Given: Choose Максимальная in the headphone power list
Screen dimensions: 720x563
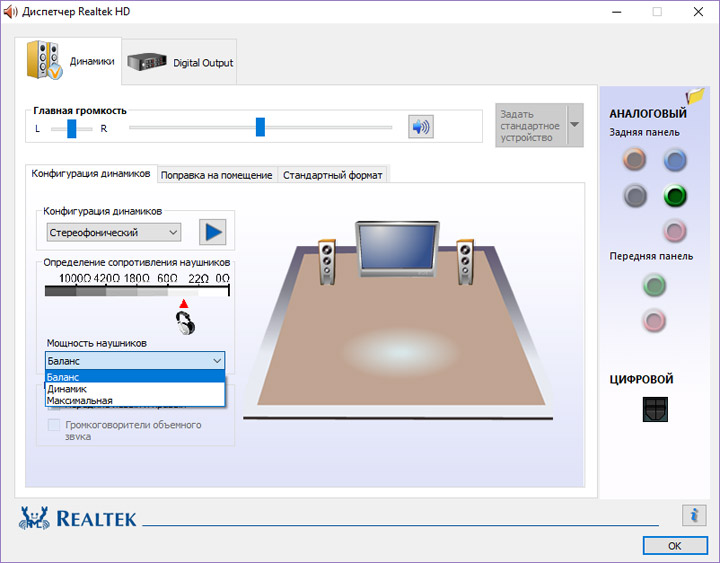Looking at the screenshot, I should tap(135, 400).
